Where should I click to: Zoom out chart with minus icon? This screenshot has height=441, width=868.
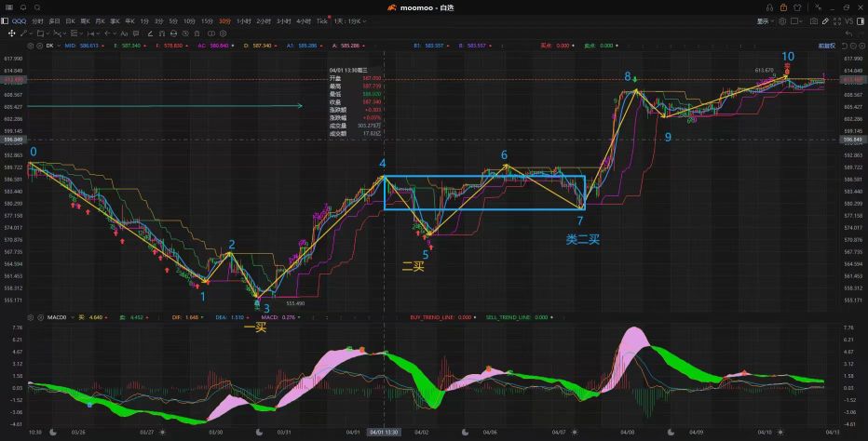tap(853, 46)
